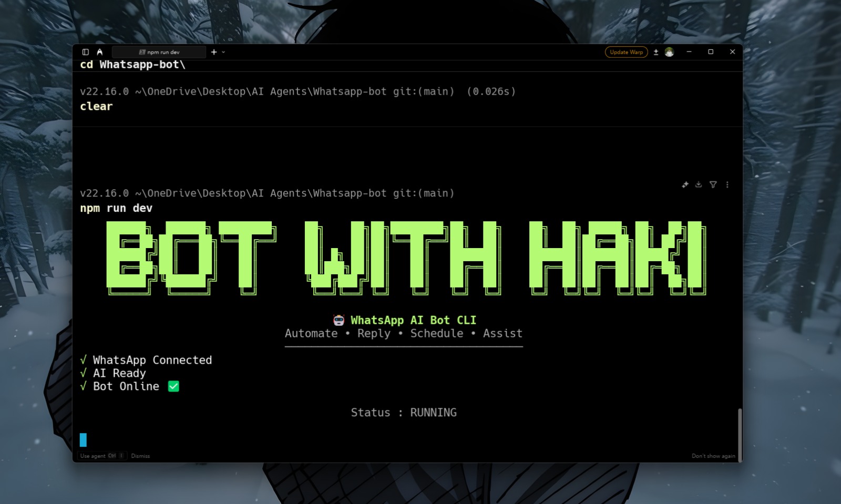Click the Update Warp button
This screenshot has height=504, width=841.
(626, 52)
